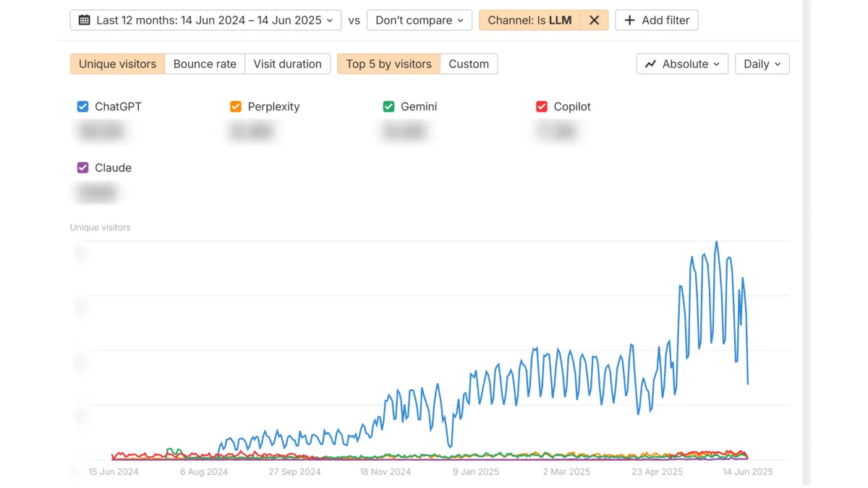
Task: Switch to the Bounce rate tab
Action: 205,64
